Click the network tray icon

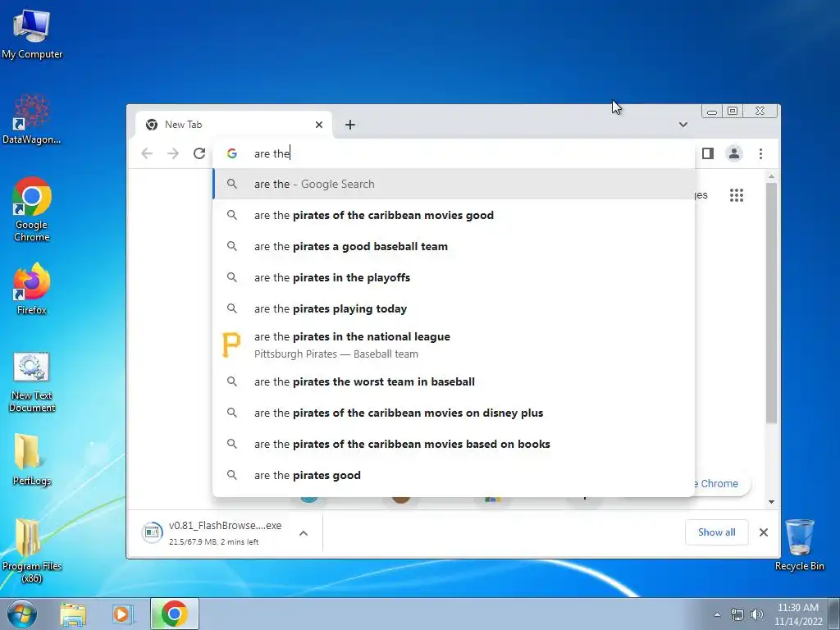(737, 614)
